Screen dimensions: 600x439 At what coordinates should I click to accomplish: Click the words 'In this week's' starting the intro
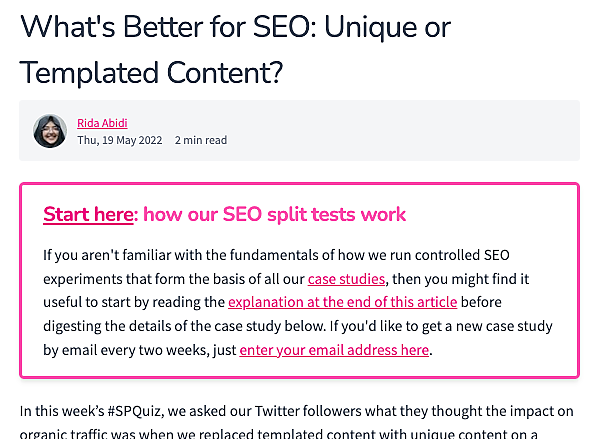(x=60, y=410)
